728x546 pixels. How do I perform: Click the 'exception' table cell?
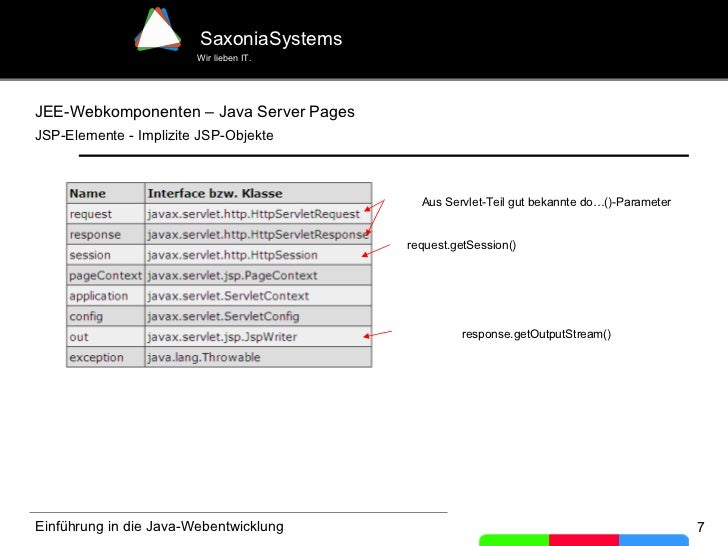click(x=106, y=357)
